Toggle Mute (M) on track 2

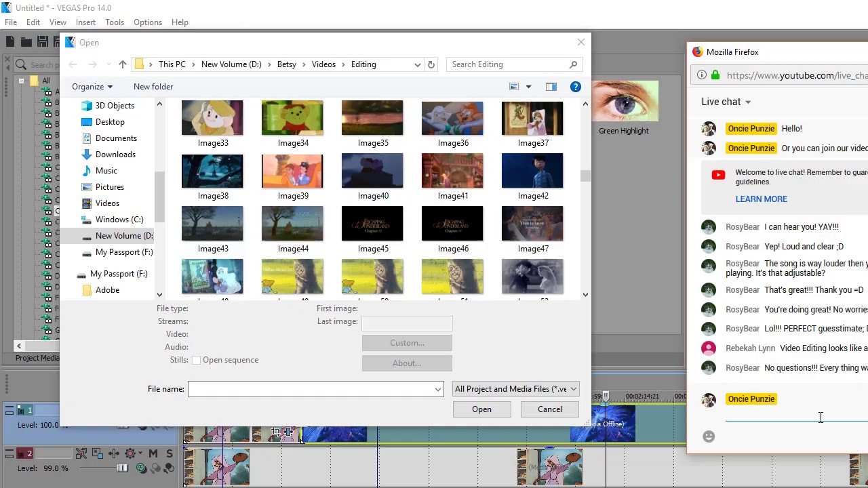153,453
